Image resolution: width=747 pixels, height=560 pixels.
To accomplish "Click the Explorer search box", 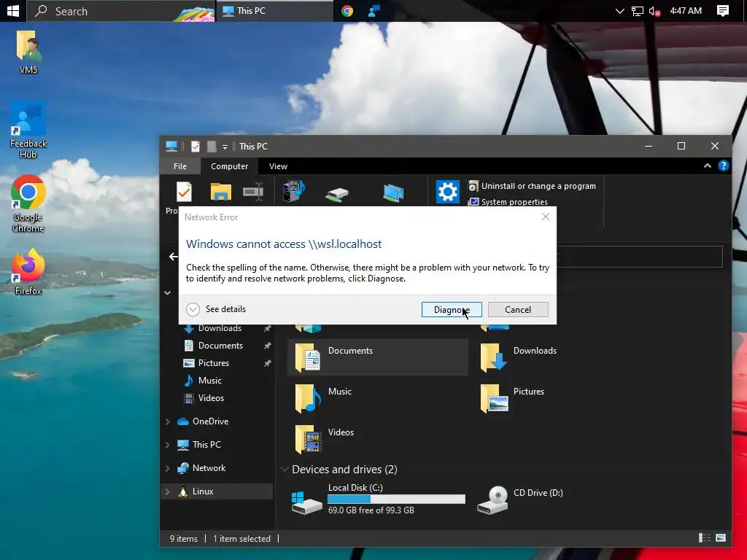I will click(639, 257).
